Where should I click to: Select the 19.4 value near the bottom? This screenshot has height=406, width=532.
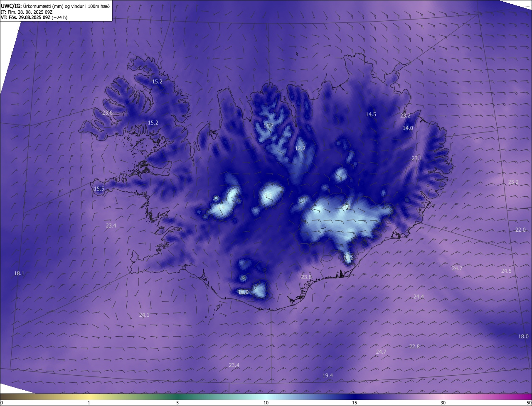328,376
